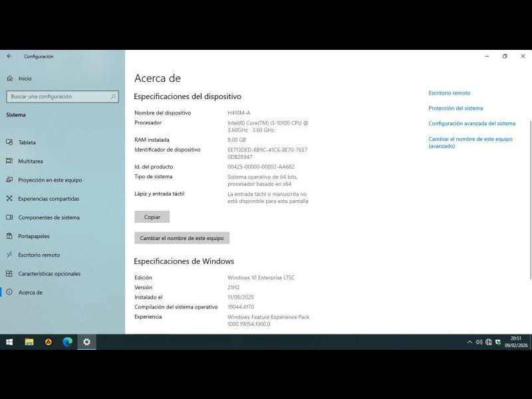Show hidden system tray icons

click(x=469, y=342)
